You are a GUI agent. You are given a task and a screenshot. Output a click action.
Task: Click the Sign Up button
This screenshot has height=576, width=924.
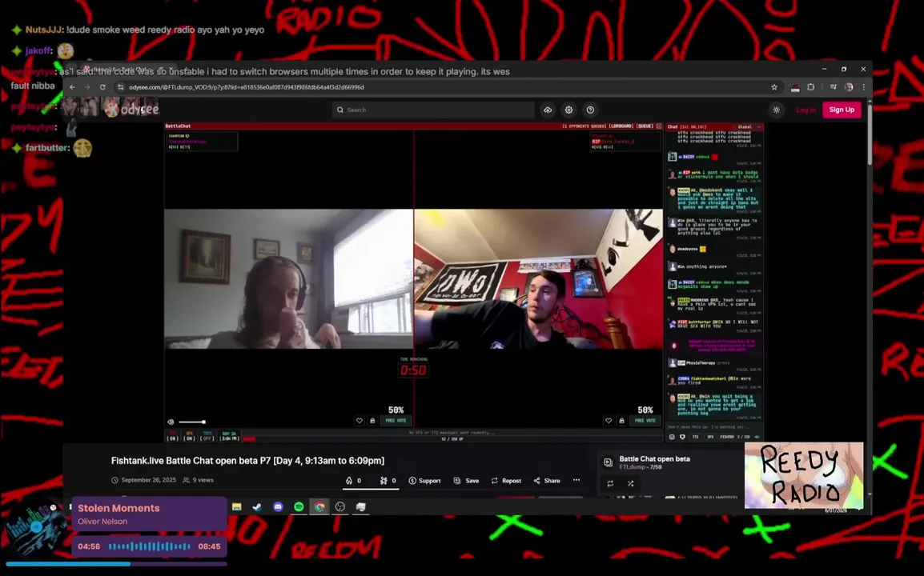click(x=842, y=110)
